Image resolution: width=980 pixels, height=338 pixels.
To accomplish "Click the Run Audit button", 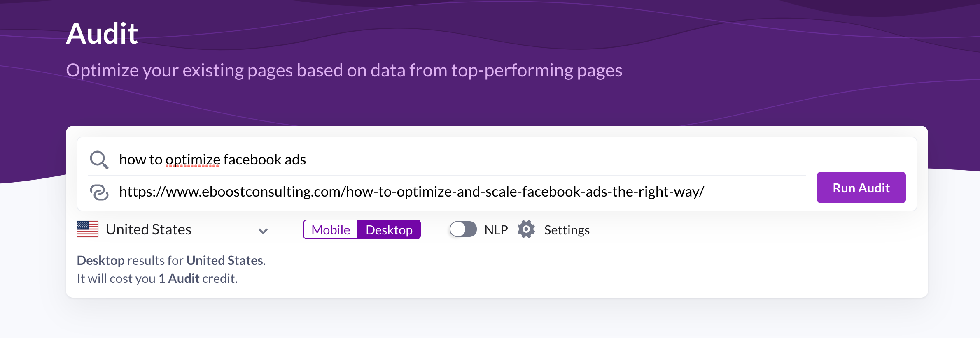I will click(x=861, y=188).
